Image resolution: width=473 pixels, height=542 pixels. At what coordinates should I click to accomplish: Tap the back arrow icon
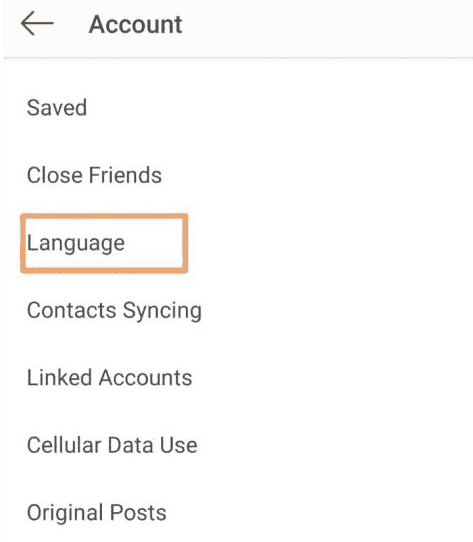[37, 24]
